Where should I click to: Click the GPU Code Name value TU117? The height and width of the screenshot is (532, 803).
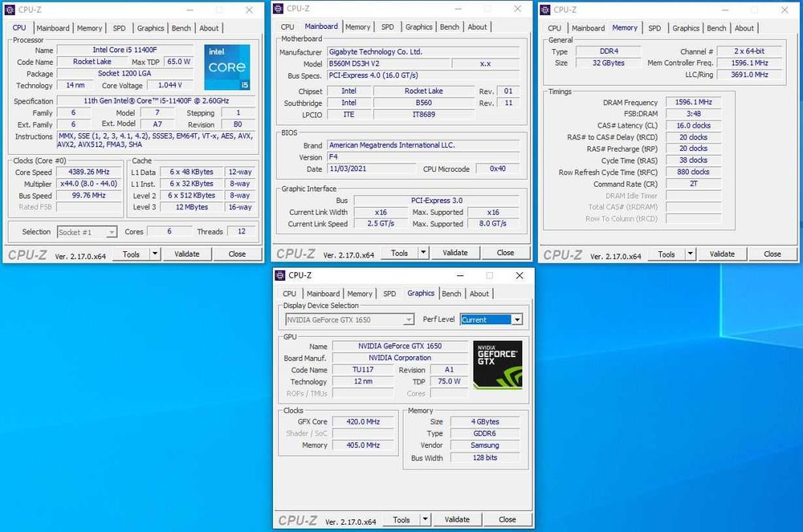(363, 369)
